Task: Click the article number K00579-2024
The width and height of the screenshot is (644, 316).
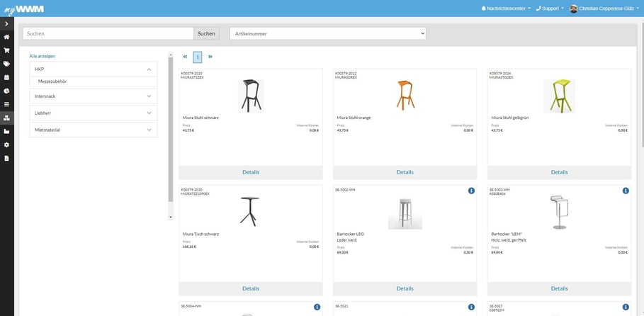Action: point(500,73)
